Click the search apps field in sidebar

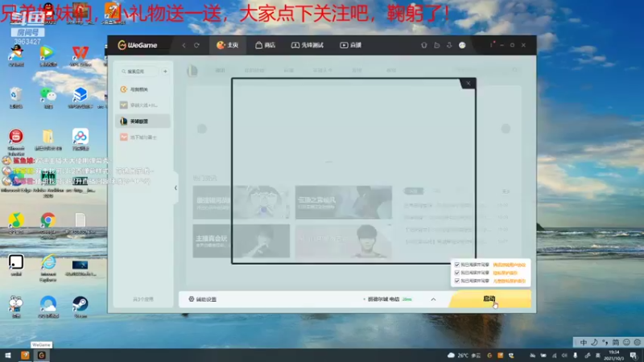point(138,72)
